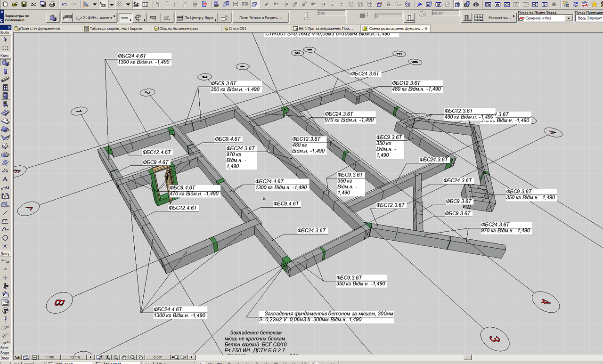This screenshot has width=603, height=364.
Task: Select the Slab tool in the toolbox
Action: [5, 121]
